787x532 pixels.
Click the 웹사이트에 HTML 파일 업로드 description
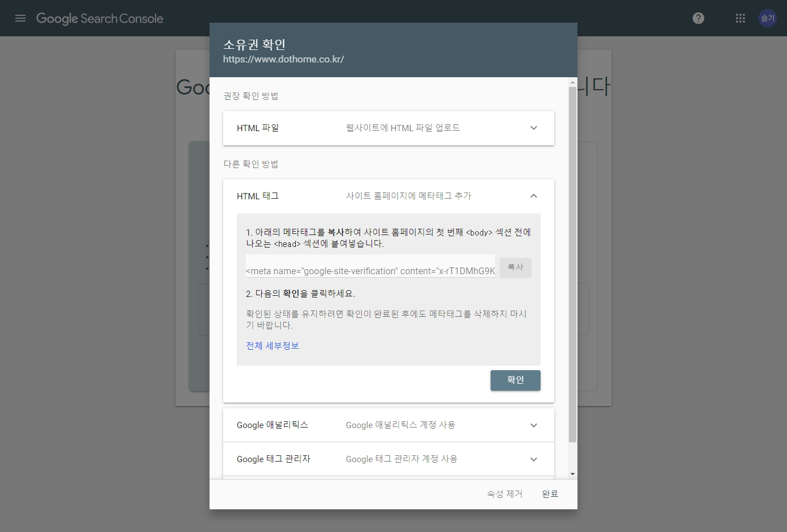pos(403,128)
